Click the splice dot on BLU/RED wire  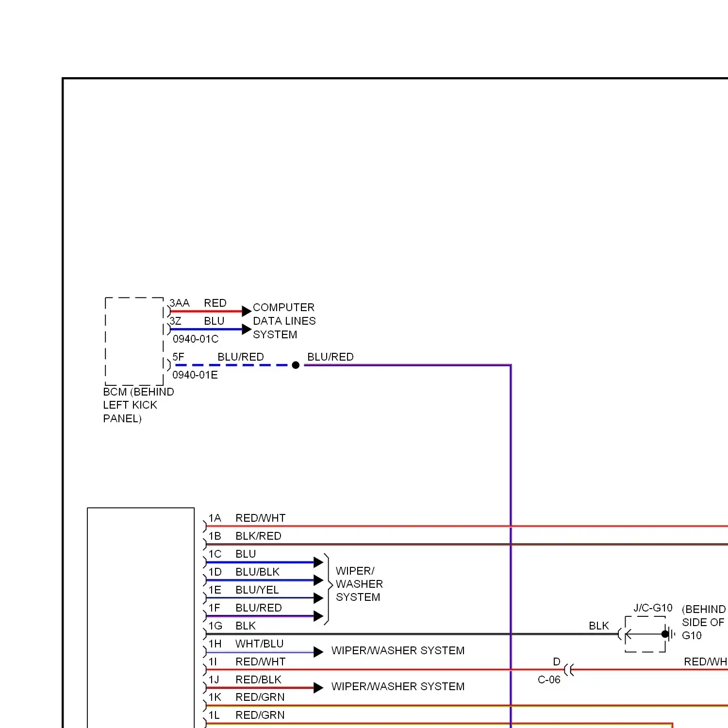[296, 365]
